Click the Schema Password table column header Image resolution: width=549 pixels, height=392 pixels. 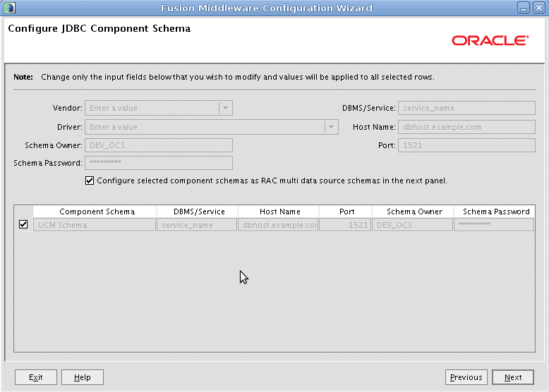[495, 212]
